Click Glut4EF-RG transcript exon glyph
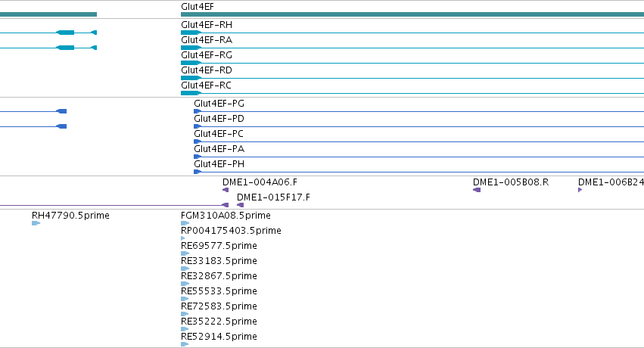 click(191, 63)
